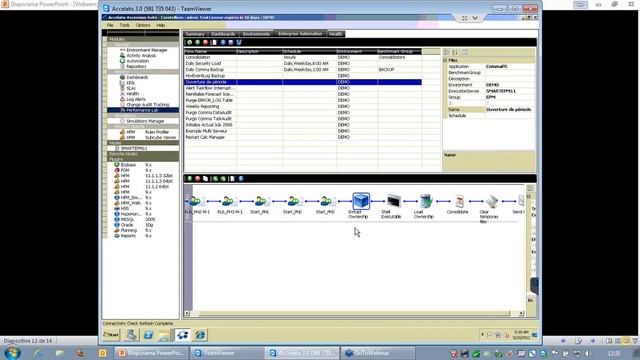The width and height of the screenshot is (640, 360).
Task: Click the Application property value field
Action: 509,67
